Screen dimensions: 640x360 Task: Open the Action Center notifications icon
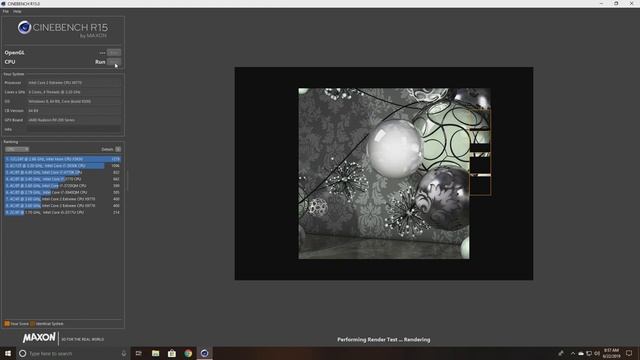coord(629,353)
